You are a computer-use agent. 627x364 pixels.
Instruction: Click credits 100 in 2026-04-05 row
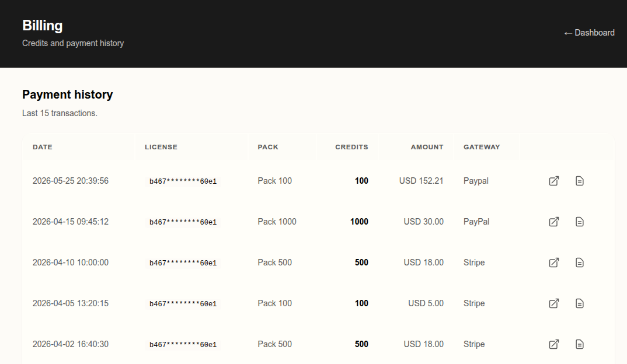(361, 303)
